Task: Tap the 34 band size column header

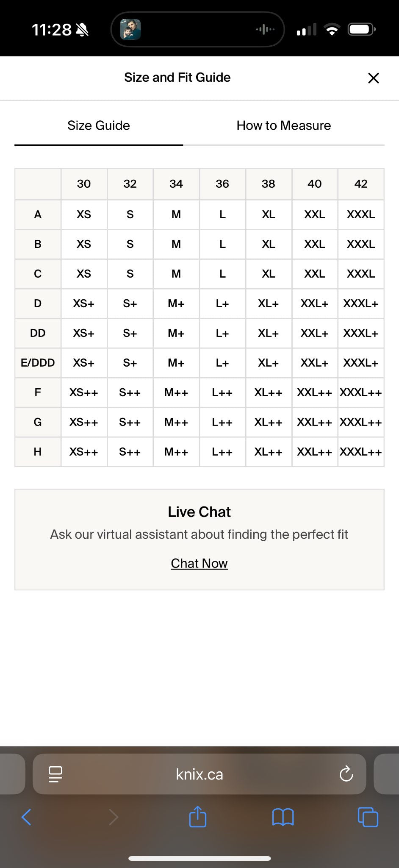Action: [x=176, y=184]
